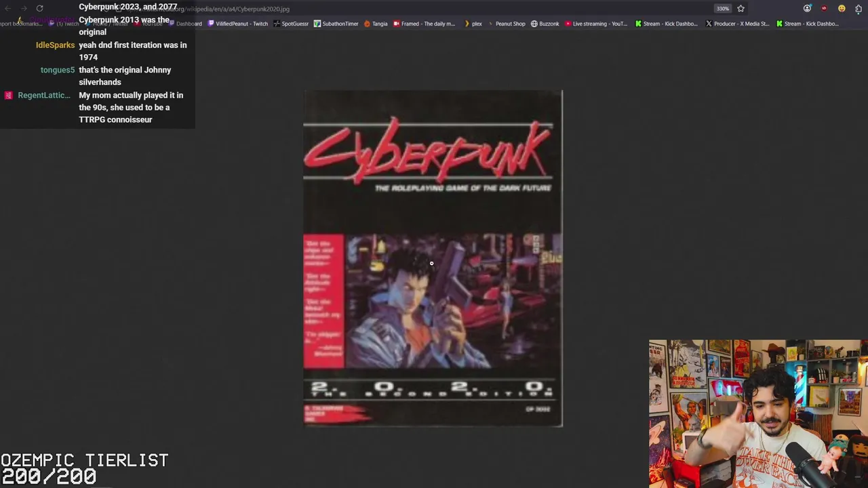Click the smiley emoji extension icon
The height and width of the screenshot is (488, 868).
pos(842,8)
